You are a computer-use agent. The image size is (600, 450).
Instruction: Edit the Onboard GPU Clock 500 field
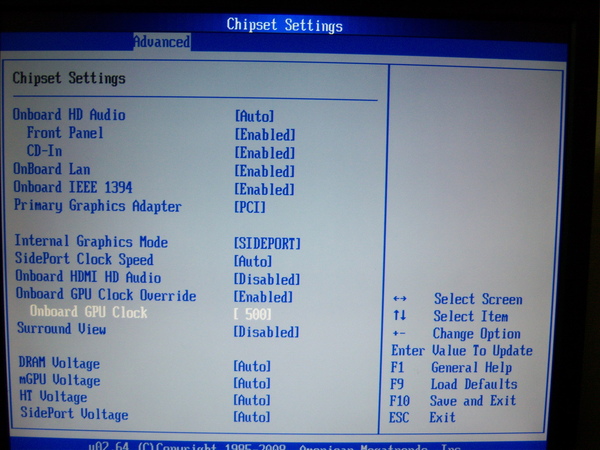(x=253, y=314)
